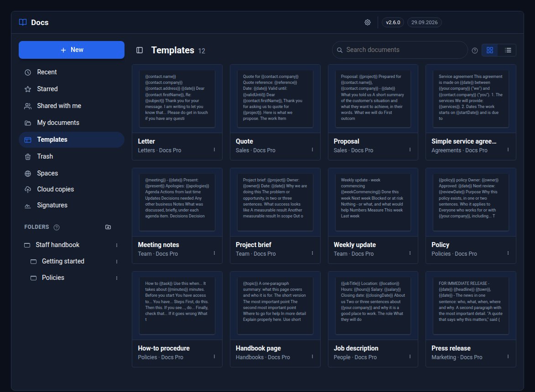Toggle the sidebar panel icon beside Templates

140,51
